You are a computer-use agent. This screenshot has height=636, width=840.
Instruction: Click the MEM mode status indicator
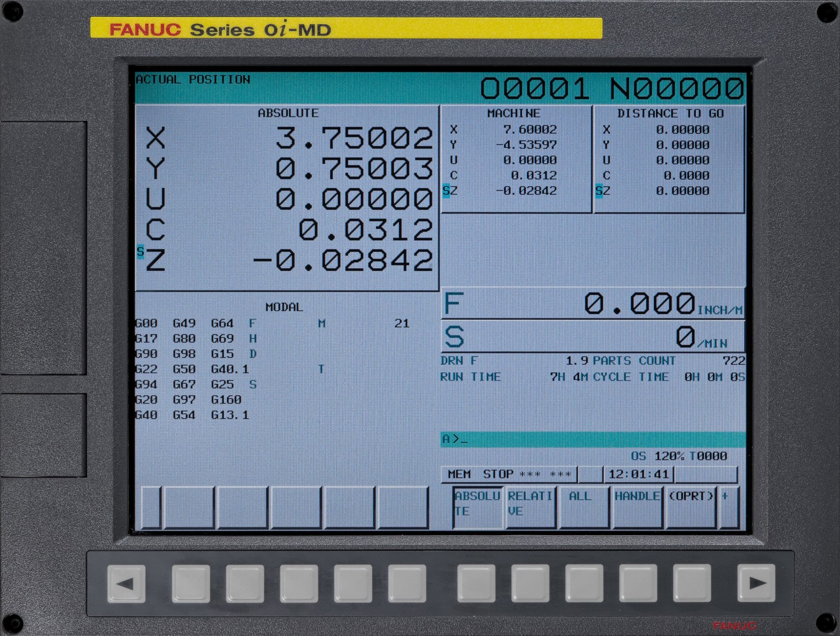tap(459, 474)
